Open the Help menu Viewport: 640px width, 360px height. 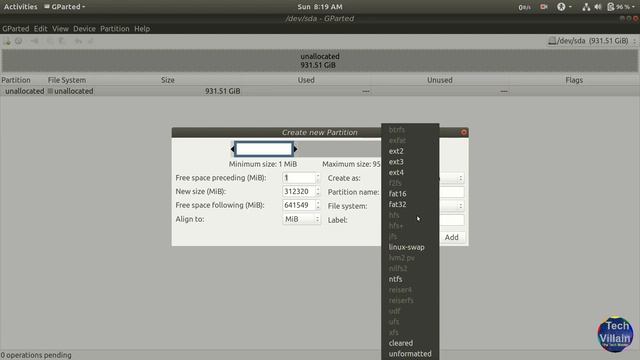(142, 29)
